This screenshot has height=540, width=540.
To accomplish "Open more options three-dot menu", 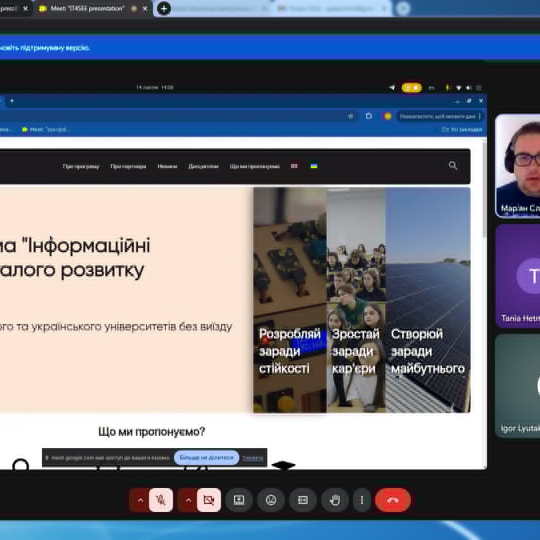I will point(362,500).
